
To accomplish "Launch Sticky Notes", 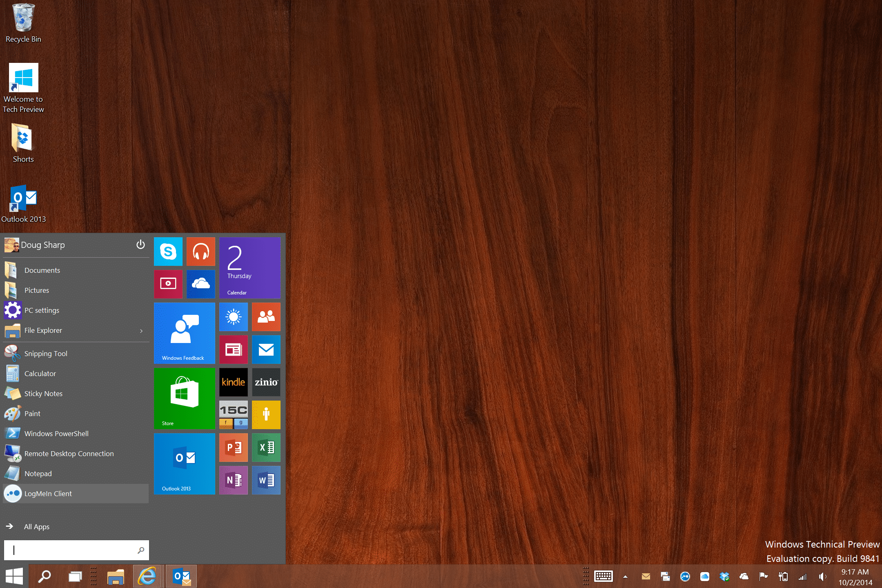I will coord(76,394).
